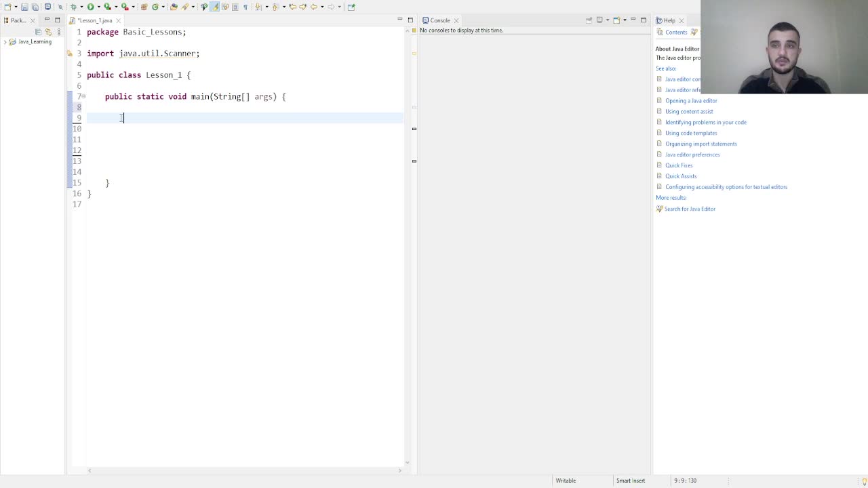
Task: Click the New file toolbar icon
Action: [x=7, y=7]
